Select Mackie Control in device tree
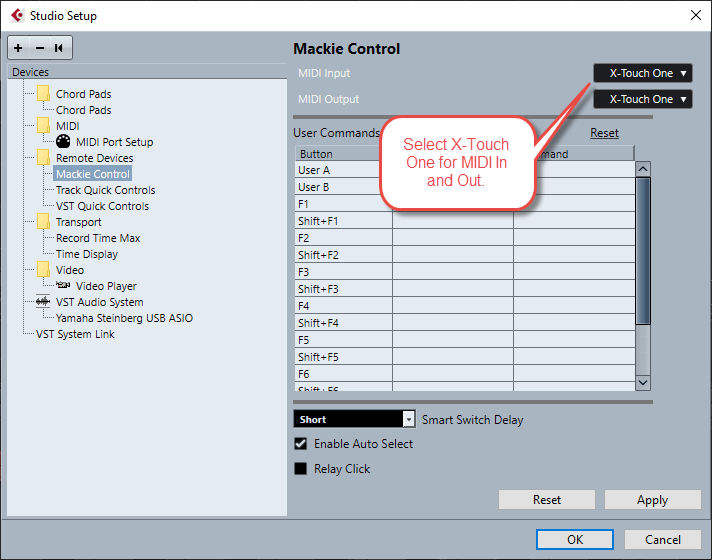 pyautogui.click(x=93, y=174)
